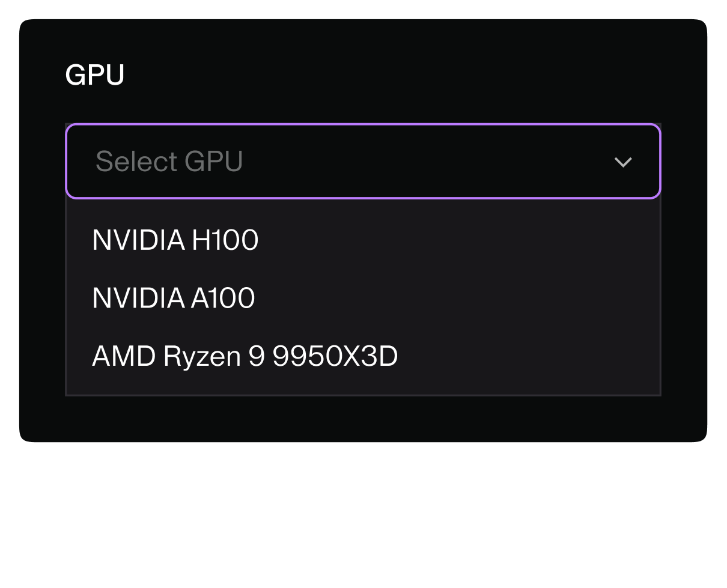
Task: Click the 9950X3D entry
Action: 245,356
